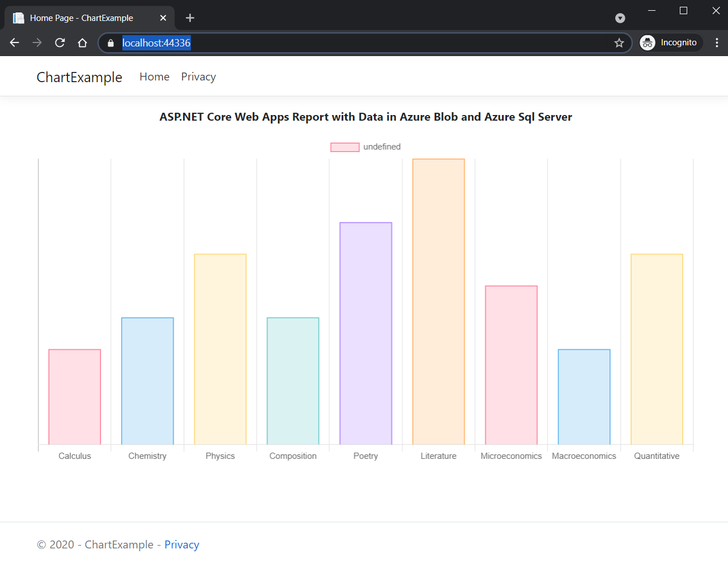The width and height of the screenshot is (728, 562).
Task: Click the Chrome update indicator icon
Action: pyautogui.click(x=620, y=18)
